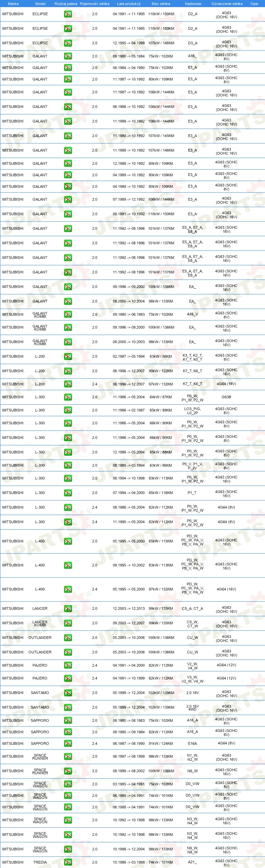Select the Lata produkcji column header
Viewport: 265px width, 868px height.
pyautogui.click(x=129, y=4)
